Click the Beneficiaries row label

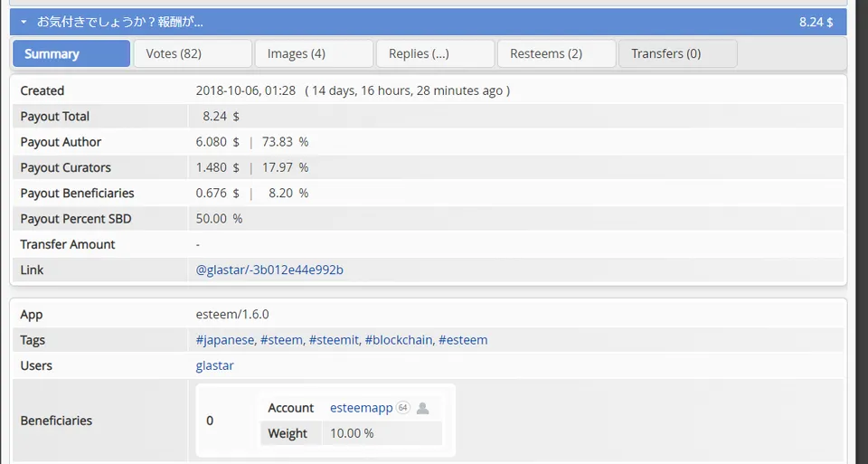56,421
